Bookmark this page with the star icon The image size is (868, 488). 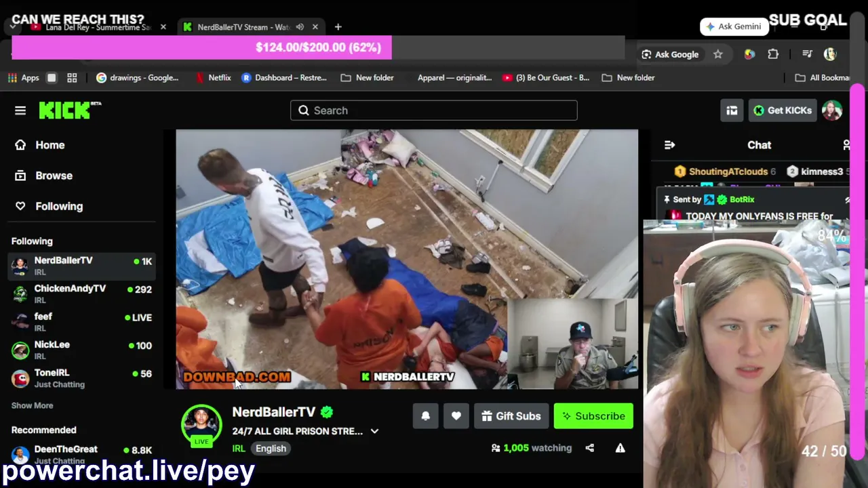click(718, 54)
